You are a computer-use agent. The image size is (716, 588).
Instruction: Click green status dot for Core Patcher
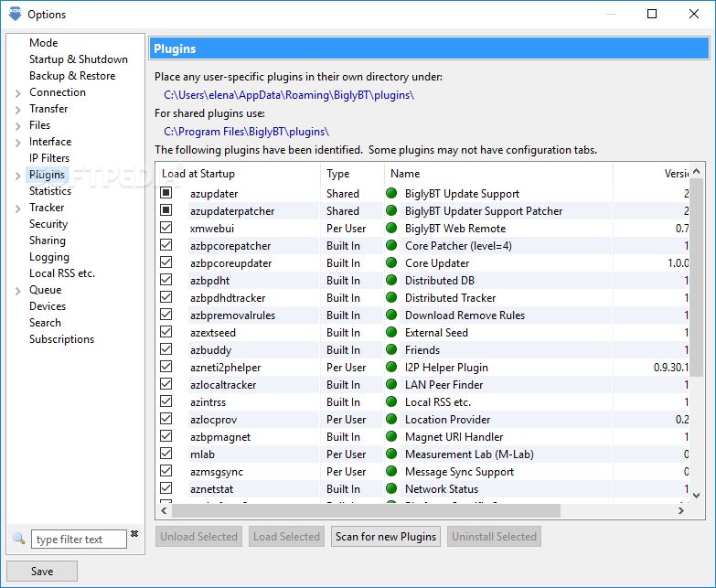pos(391,245)
